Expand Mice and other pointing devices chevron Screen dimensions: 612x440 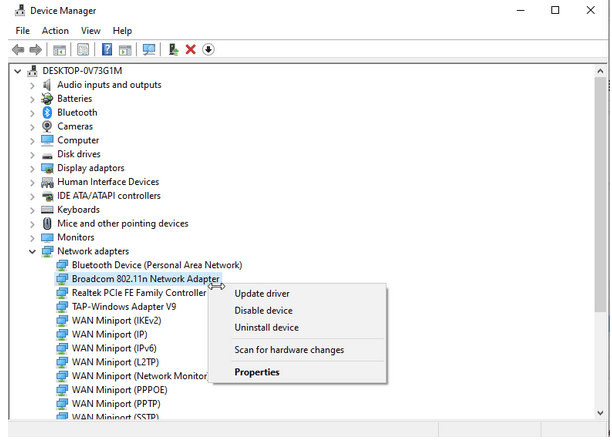32,224
